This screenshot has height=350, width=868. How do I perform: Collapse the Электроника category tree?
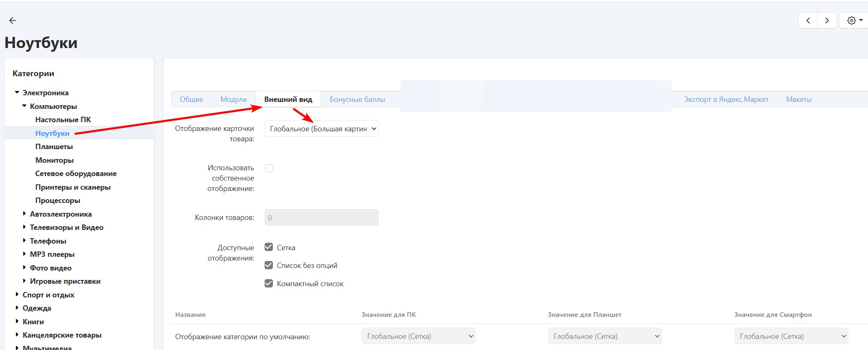tap(17, 92)
